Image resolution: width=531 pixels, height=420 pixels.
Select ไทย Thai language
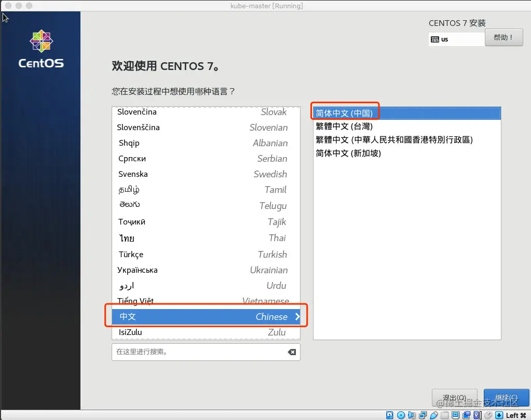(206, 238)
